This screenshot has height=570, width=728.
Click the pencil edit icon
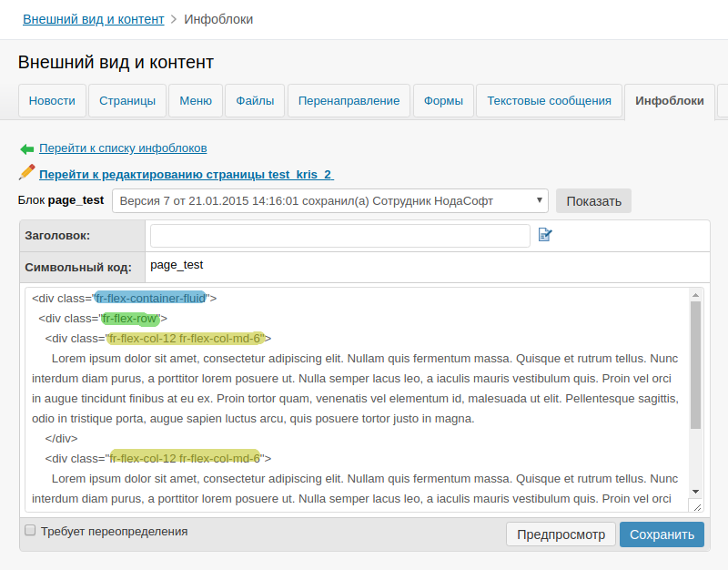click(27, 172)
